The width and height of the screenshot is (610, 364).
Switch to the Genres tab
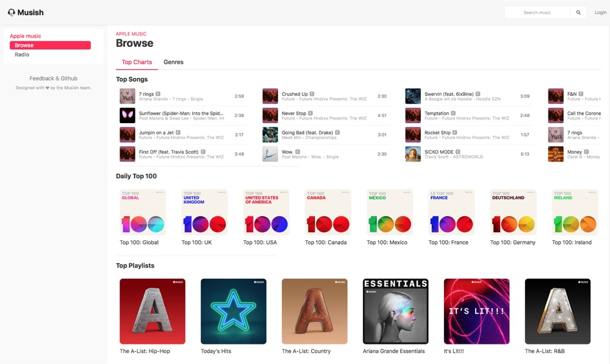[x=173, y=62]
